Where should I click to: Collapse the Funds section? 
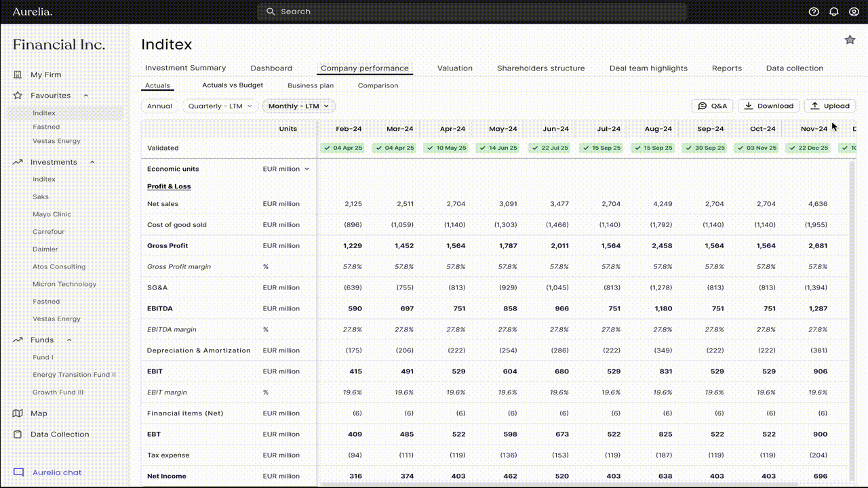(x=69, y=340)
